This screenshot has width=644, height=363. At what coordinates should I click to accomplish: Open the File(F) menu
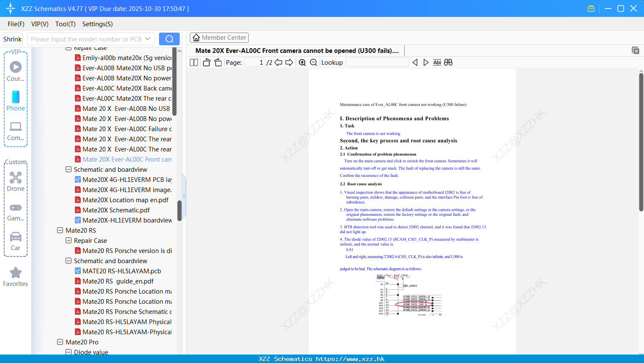(x=16, y=24)
